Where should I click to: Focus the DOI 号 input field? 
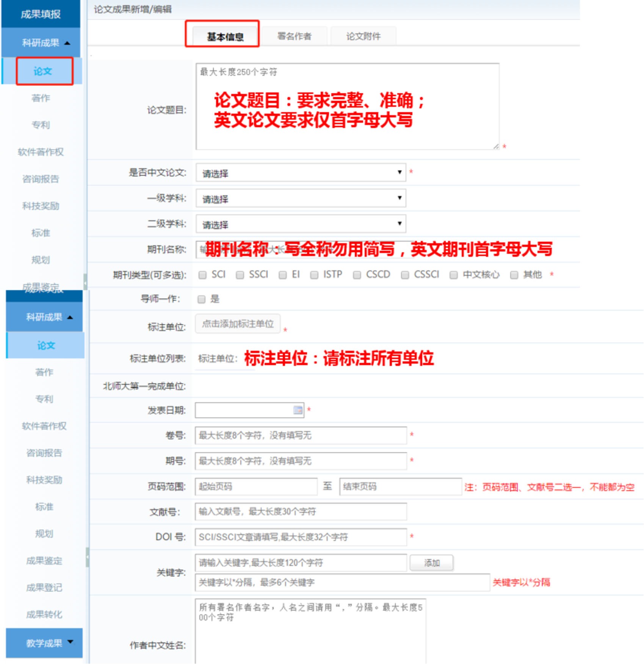pos(301,537)
